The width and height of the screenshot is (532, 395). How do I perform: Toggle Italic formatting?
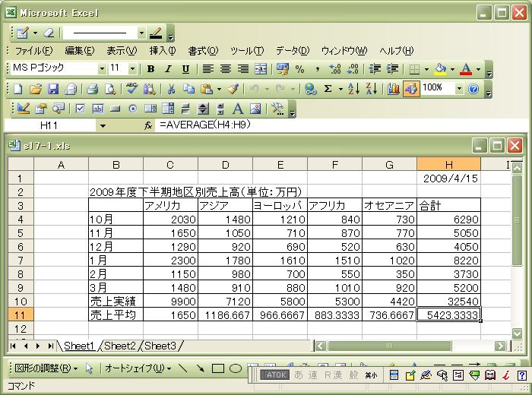(168, 69)
